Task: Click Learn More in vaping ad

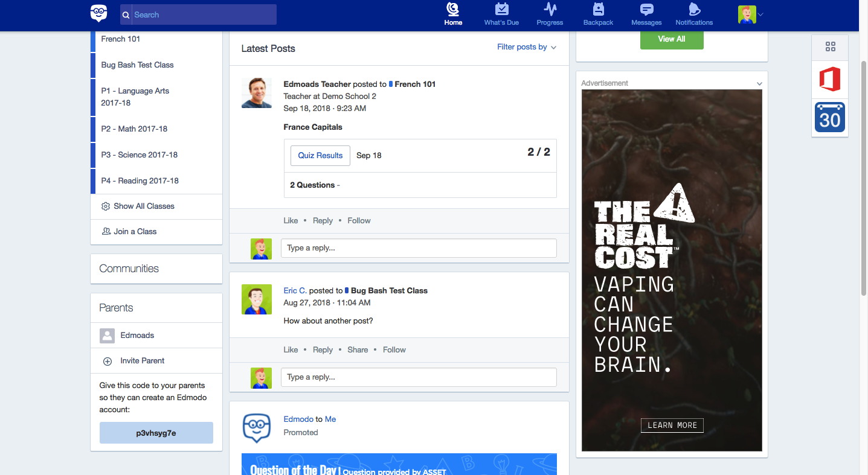Action: tap(672, 426)
